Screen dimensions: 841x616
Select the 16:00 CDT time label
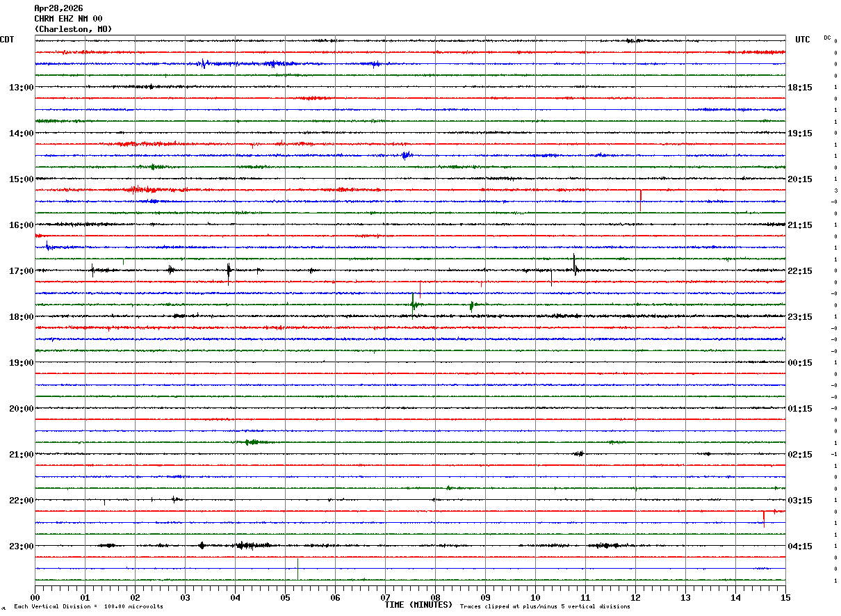[21, 225]
